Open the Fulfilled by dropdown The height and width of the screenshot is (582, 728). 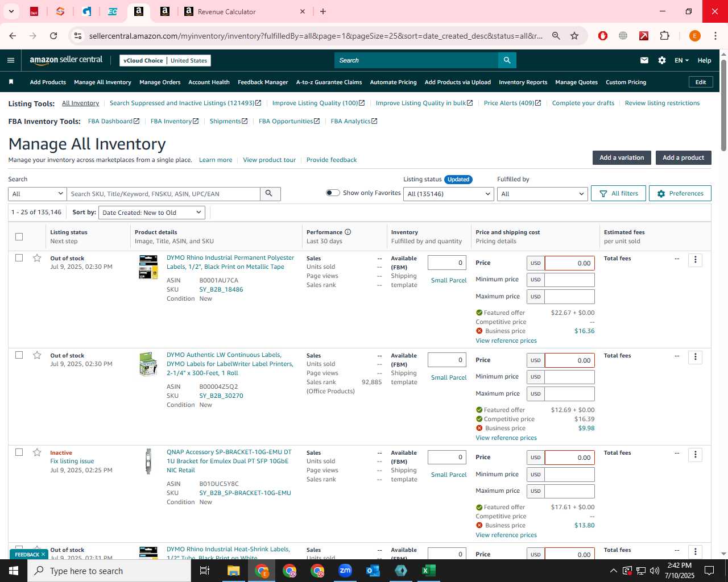click(x=542, y=194)
